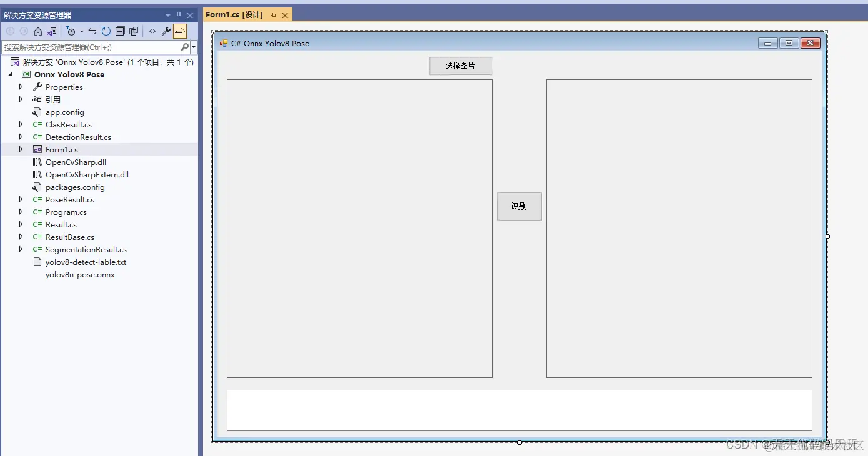Expand Form1.cs node in tree
Viewport: 868px width, 456px height.
[21, 149]
